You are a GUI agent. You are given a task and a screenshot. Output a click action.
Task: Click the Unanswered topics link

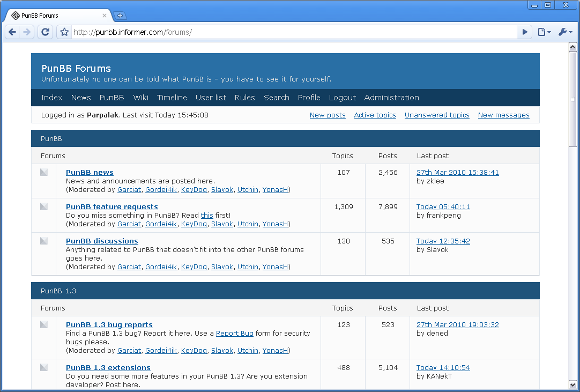click(437, 115)
